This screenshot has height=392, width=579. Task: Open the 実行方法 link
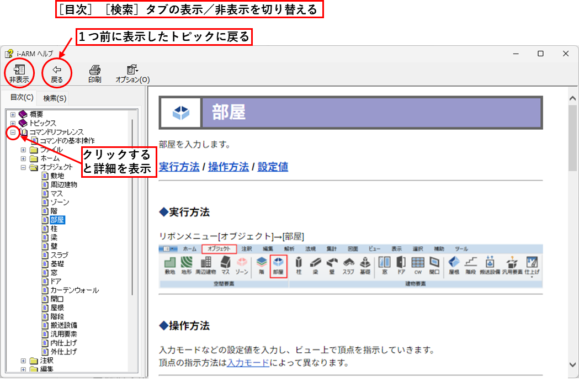pyautogui.click(x=179, y=167)
